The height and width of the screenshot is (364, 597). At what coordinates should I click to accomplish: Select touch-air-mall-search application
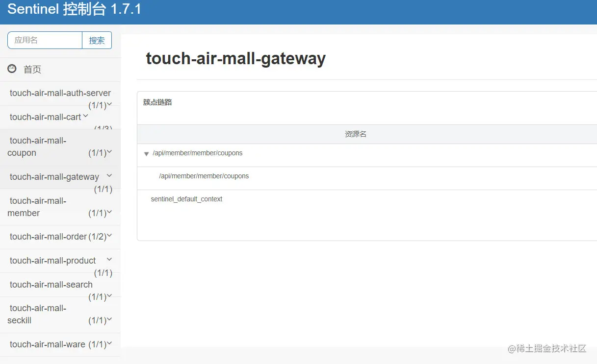point(51,285)
